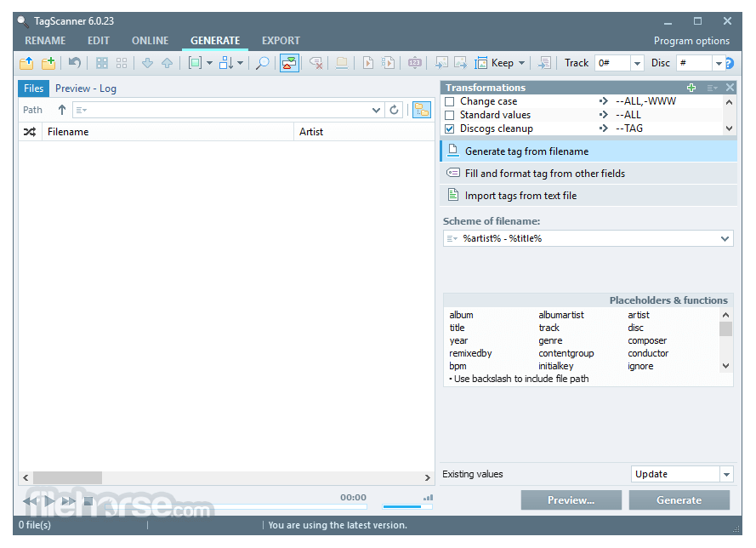Viewport: 756px width, 548px height.
Task: Click the export cover image icon
Action: 460,63
